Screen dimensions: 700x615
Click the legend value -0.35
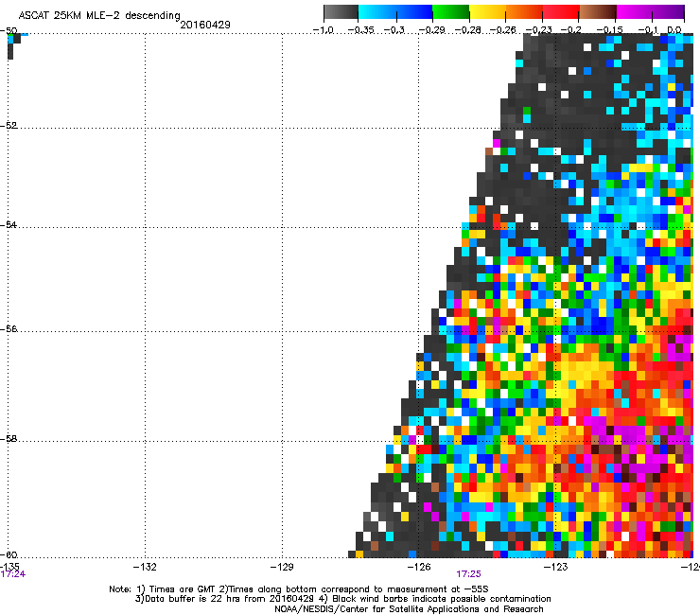tap(360, 30)
